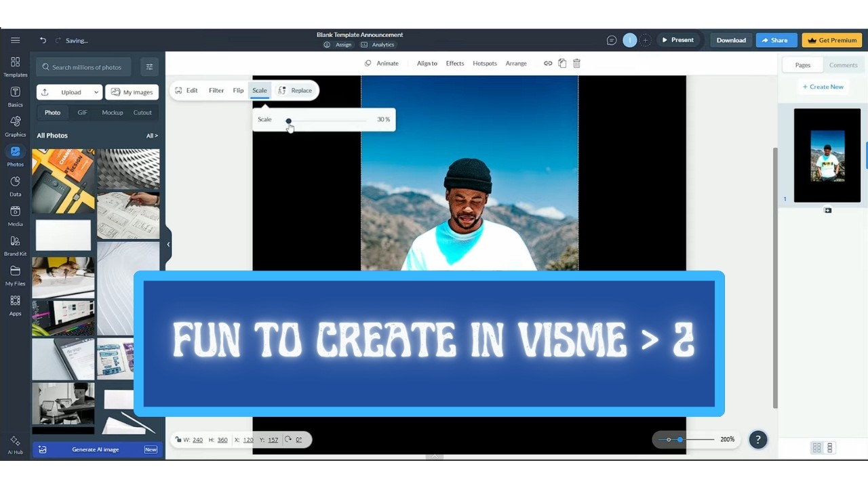This screenshot has width=868, height=488.
Task: Click the Present button
Action: [678, 40]
